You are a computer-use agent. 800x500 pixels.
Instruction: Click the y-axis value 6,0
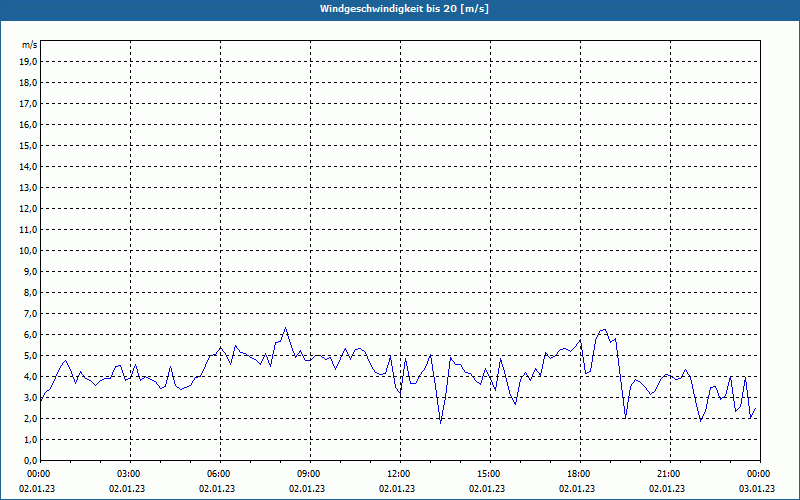pos(30,334)
